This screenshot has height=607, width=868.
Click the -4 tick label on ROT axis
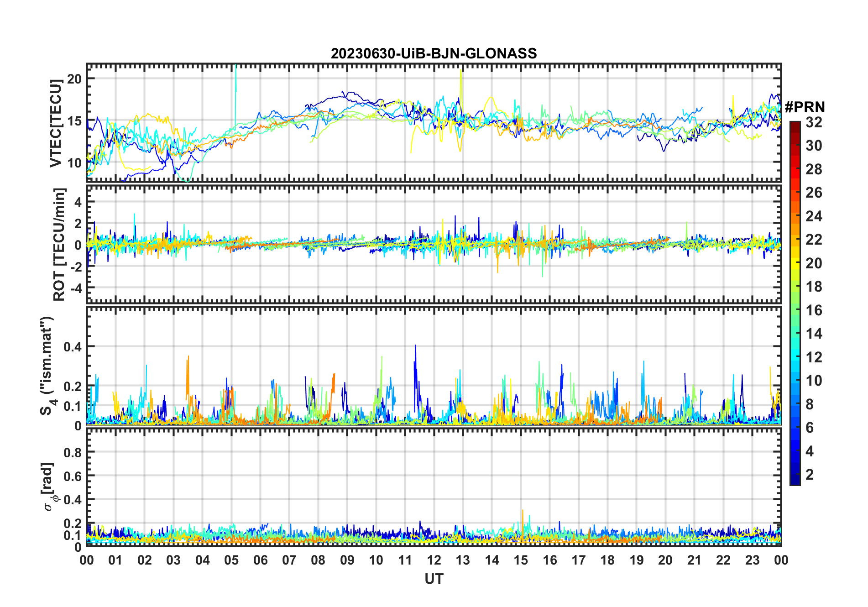73,288
